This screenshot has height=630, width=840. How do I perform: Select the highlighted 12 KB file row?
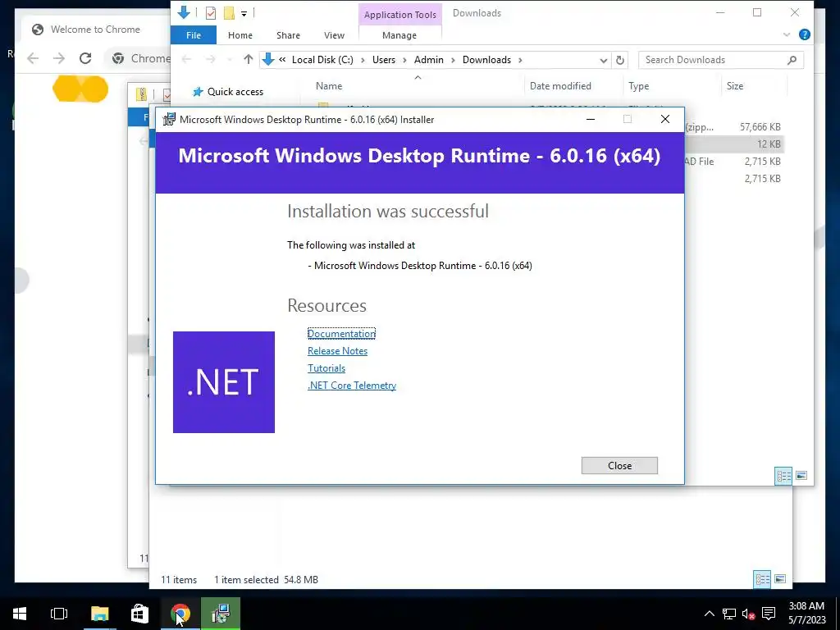[734, 144]
